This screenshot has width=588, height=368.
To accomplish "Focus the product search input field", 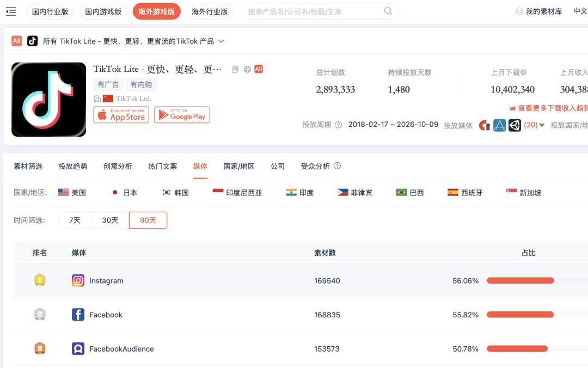I will pyautogui.click(x=320, y=11).
